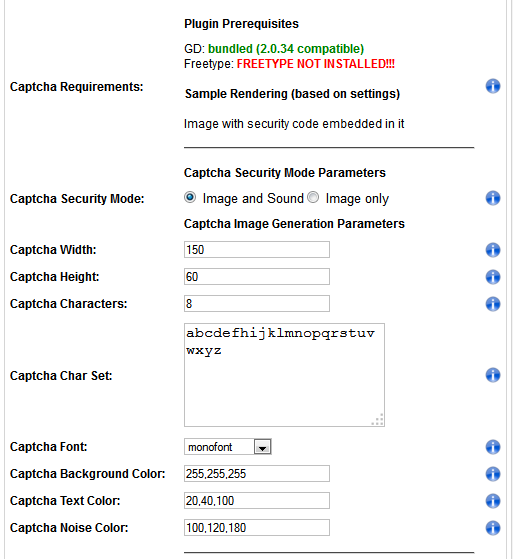Click the Captcha Height input with 60

tap(257, 277)
